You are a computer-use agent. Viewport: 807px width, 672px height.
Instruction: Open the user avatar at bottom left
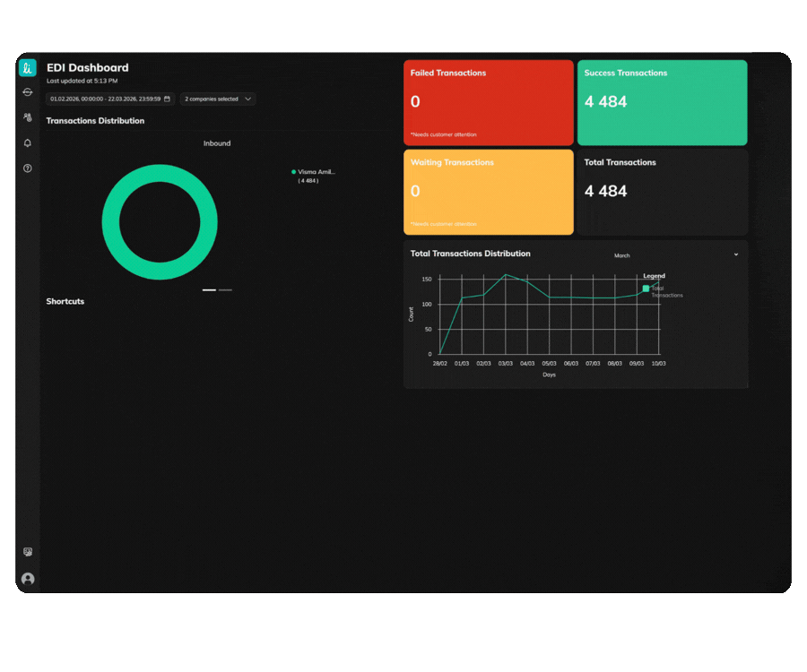coord(27,580)
